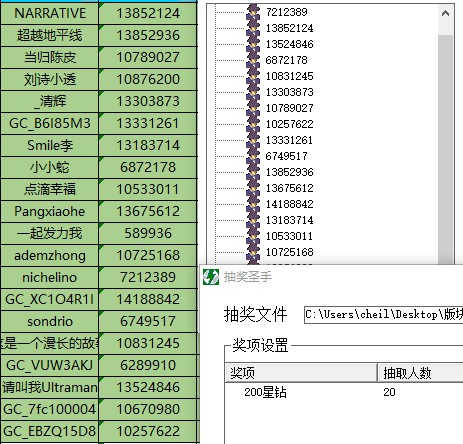Click the avatar icon beside 10789027 in list
The height and width of the screenshot is (444, 463).
point(253,108)
